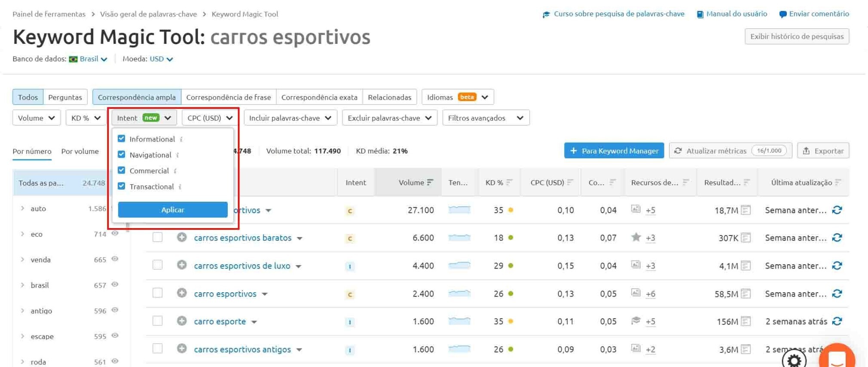The height and width of the screenshot is (367, 868).
Task: Open SERP results icon for 307K row
Action: coord(746,238)
